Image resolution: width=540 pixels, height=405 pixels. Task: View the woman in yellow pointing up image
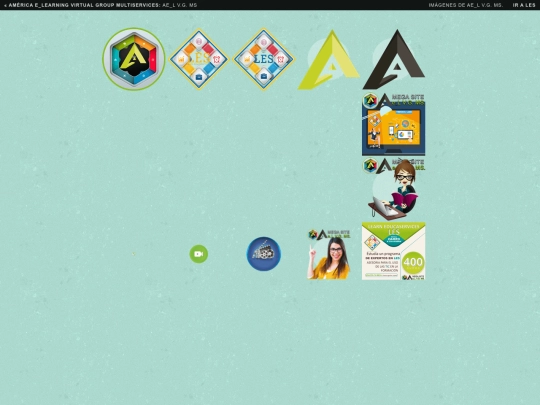[x=329, y=254]
